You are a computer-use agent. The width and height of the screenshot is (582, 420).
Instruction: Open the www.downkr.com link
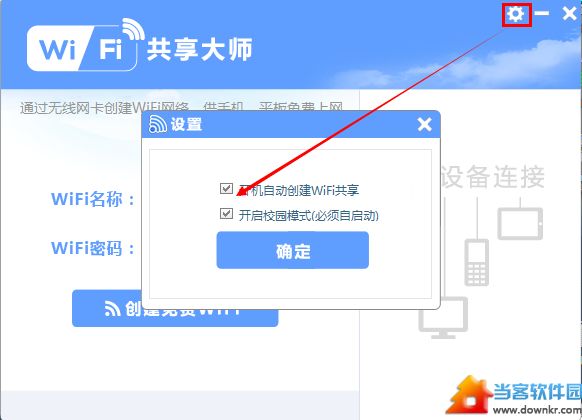(x=537, y=410)
